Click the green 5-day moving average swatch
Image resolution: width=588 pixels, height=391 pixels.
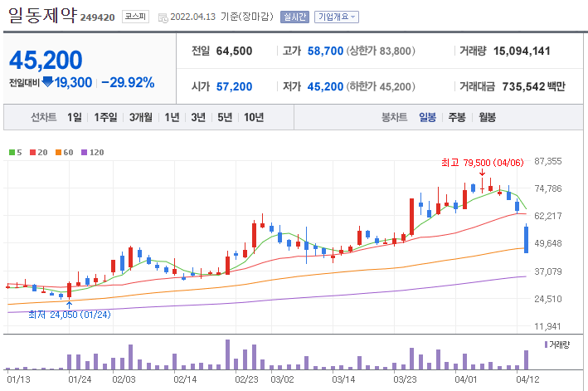[x=12, y=153]
